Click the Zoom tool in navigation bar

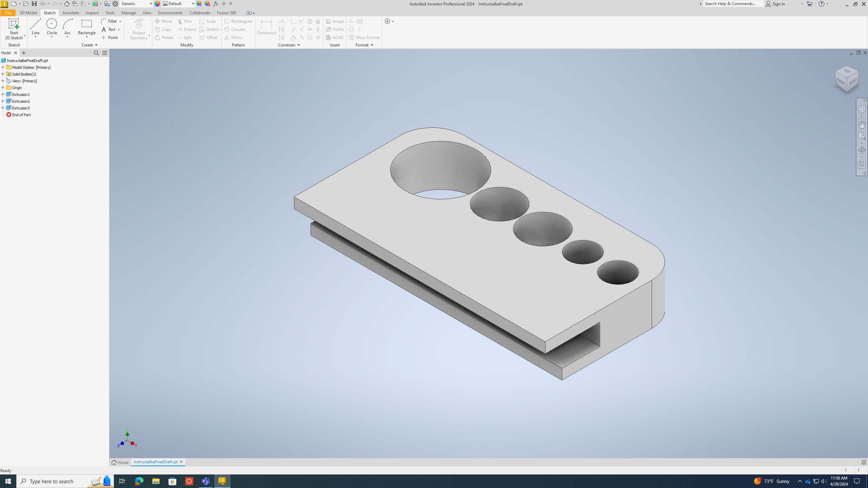(862, 136)
